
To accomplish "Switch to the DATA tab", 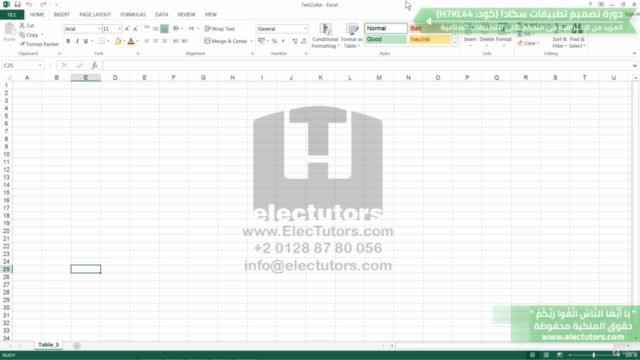I will (x=162, y=15).
